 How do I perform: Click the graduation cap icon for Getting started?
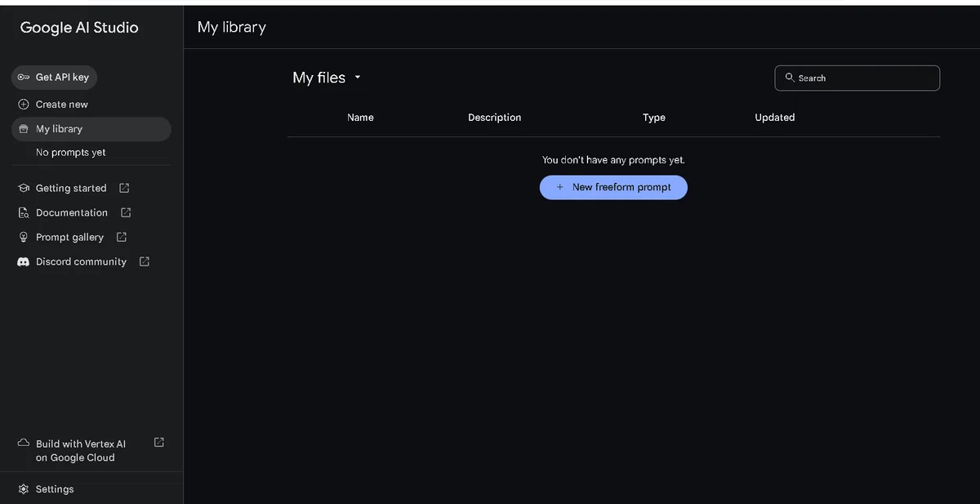(x=24, y=188)
